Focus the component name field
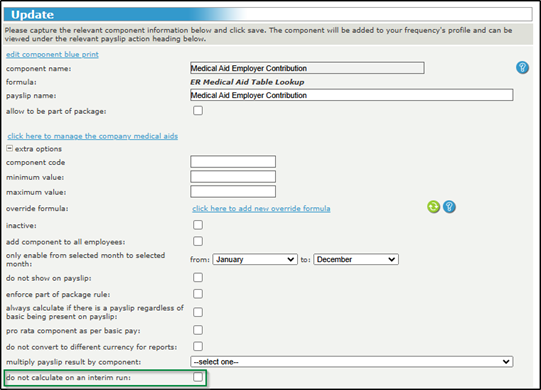The width and height of the screenshot is (541, 390). click(x=307, y=68)
